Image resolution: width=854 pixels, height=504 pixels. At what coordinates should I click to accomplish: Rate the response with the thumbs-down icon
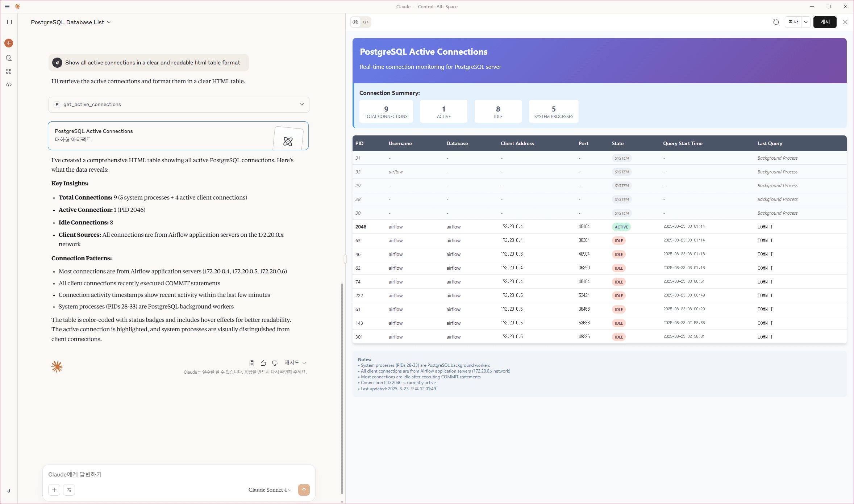click(x=275, y=363)
